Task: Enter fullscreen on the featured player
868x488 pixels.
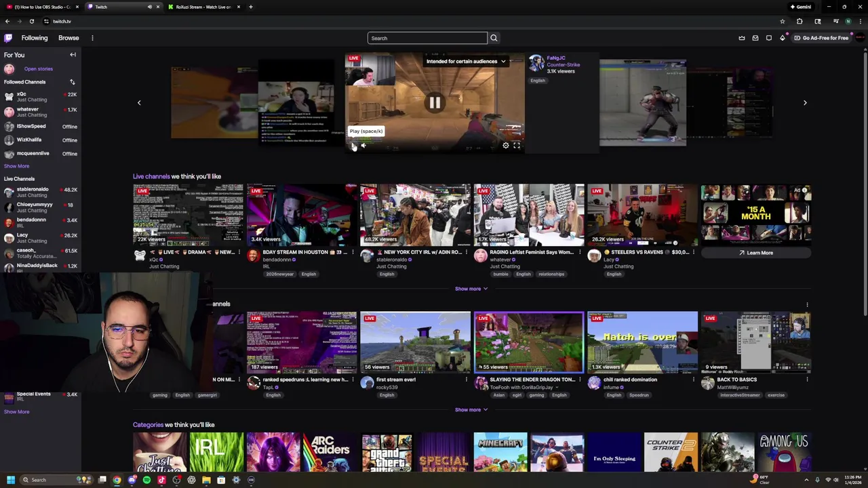Action: tap(517, 145)
